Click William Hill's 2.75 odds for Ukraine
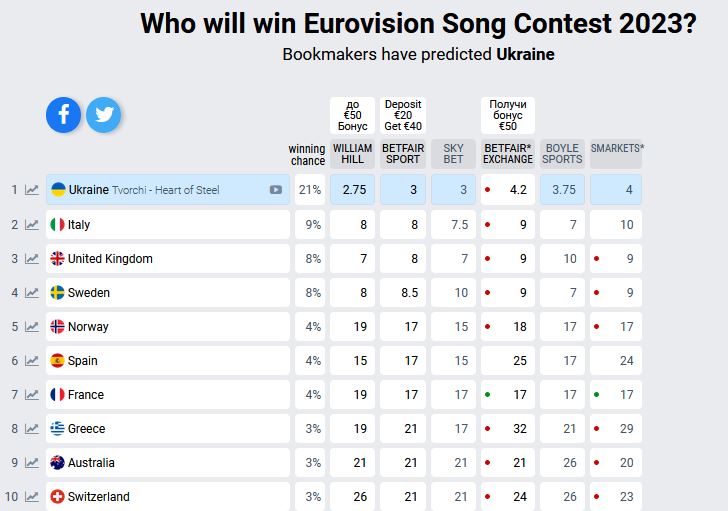The image size is (728, 511). (353, 190)
